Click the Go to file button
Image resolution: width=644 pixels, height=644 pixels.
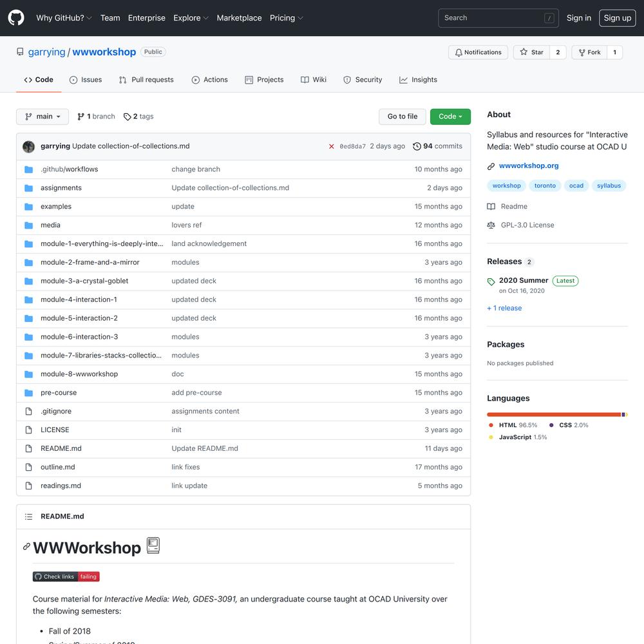[x=402, y=117]
